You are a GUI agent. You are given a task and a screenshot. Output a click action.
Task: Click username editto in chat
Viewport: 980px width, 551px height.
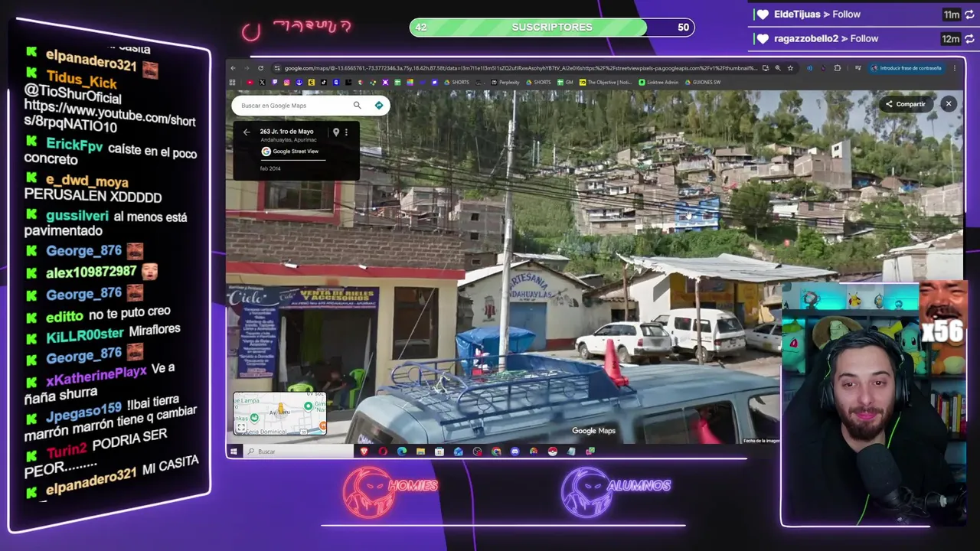coord(64,316)
